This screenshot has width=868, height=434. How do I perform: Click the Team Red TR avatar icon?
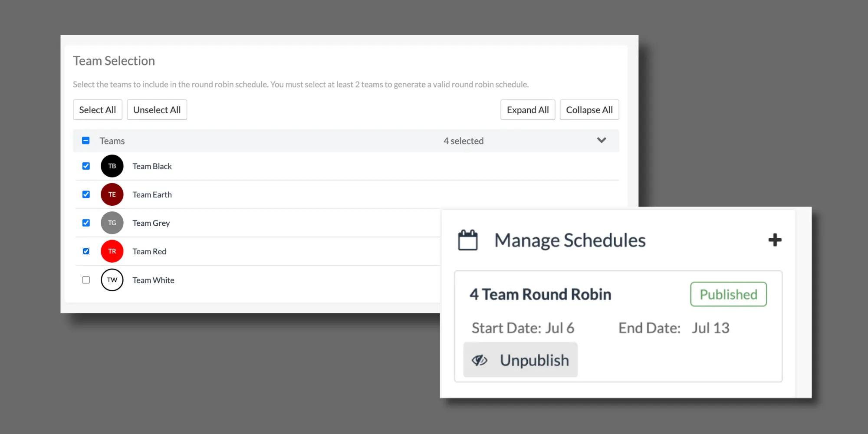(x=112, y=251)
